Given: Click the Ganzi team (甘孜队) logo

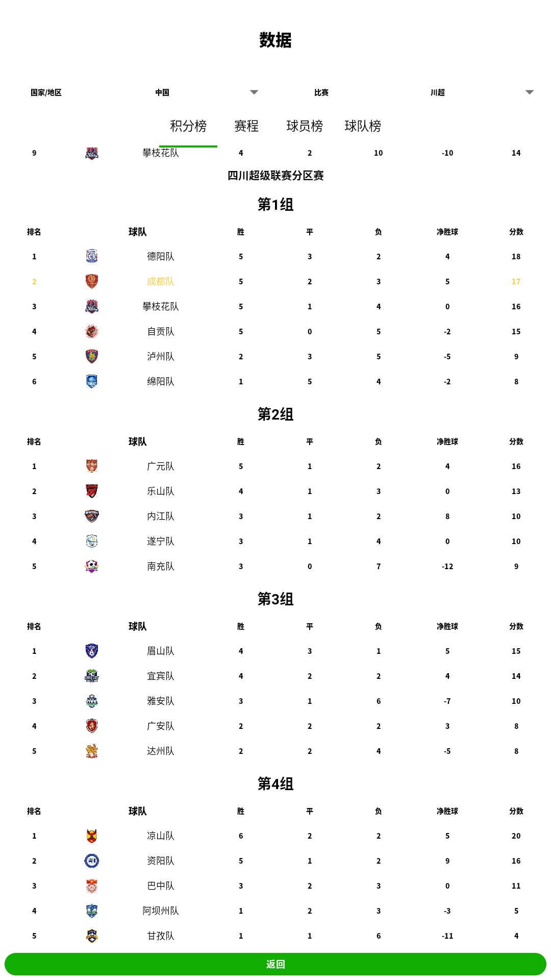Looking at the screenshot, I should coord(92,936).
